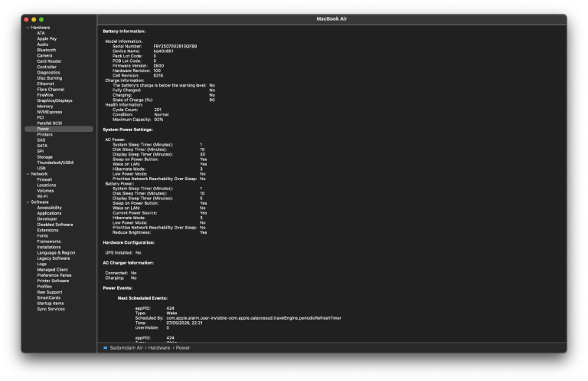This screenshot has width=588, height=381.
Task: Select Managed Client in the sidebar
Action: click(x=53, y=270)
